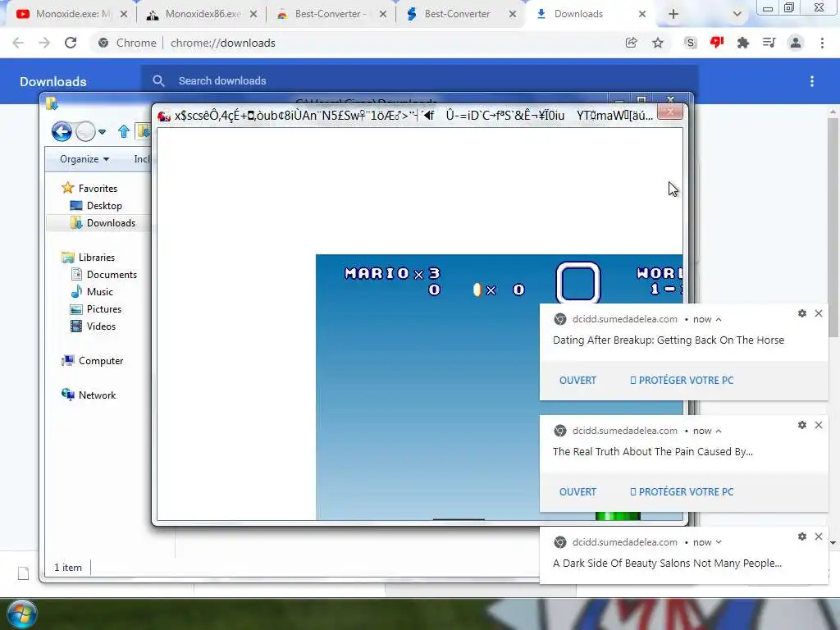Select Network in navigation pane
This screenshot has width=840, height=630.
(97, 395)
